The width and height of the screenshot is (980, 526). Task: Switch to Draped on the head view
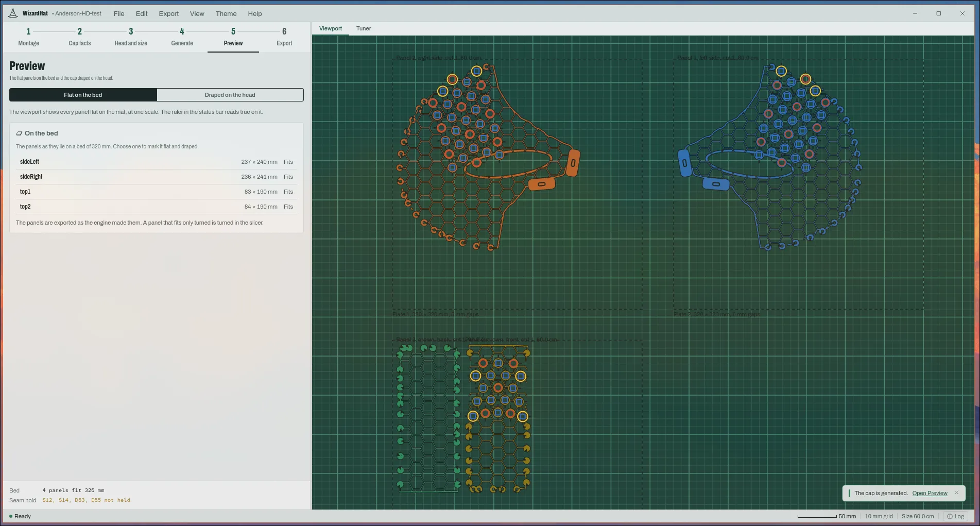click(x=230, y=95)
